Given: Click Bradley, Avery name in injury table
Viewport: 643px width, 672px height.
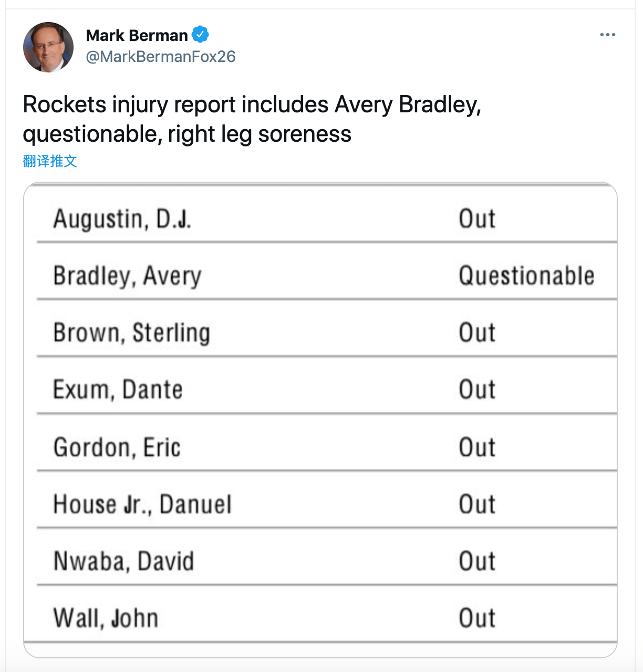Looking at the screenshot, I should click(x=128, y=276).
